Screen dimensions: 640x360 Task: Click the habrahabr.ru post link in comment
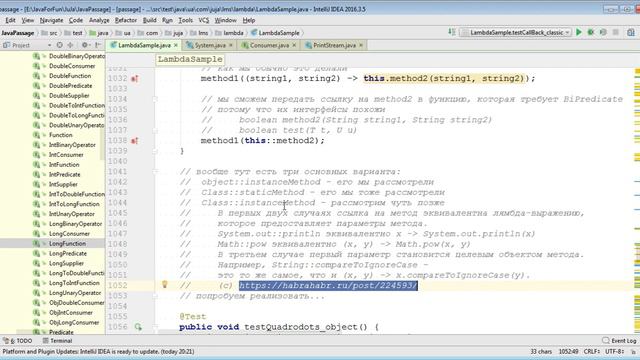(328, 285)
